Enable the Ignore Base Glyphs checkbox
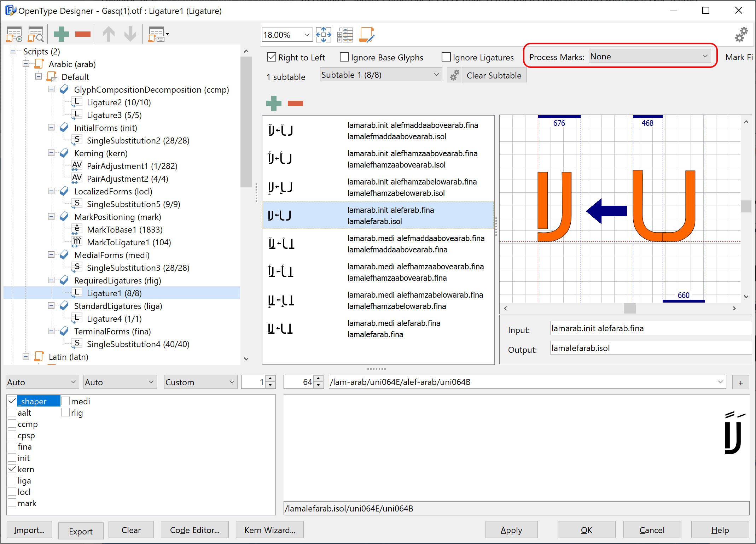756x544 pixels. (x=344, y=57)
